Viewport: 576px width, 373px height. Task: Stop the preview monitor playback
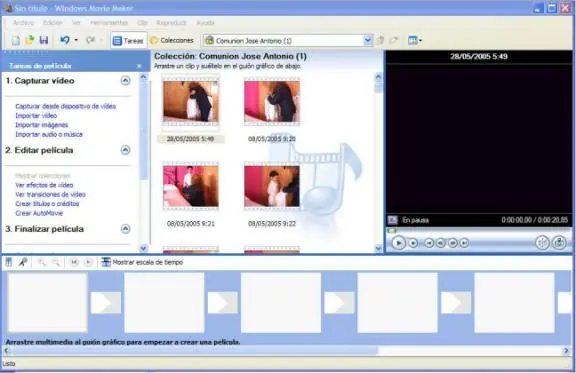click(x=413, y=243)
